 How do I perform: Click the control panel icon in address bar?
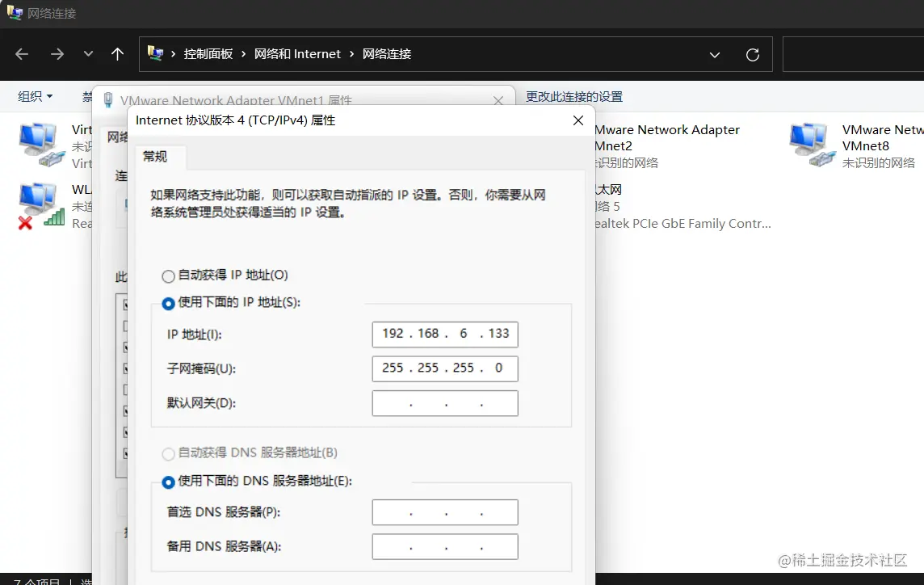pyautogui.click(x=155, y=53)
